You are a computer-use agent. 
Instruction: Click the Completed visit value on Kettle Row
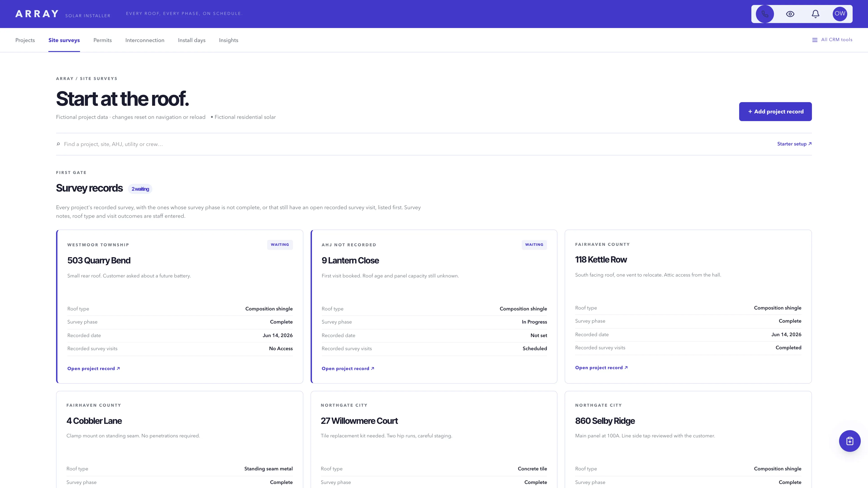788,347
